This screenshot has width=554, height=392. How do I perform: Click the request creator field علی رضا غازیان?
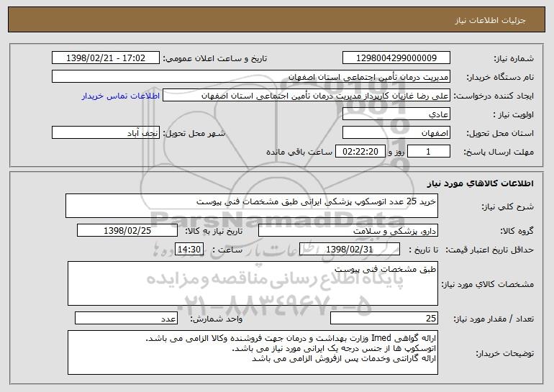[x=306, y=96]
